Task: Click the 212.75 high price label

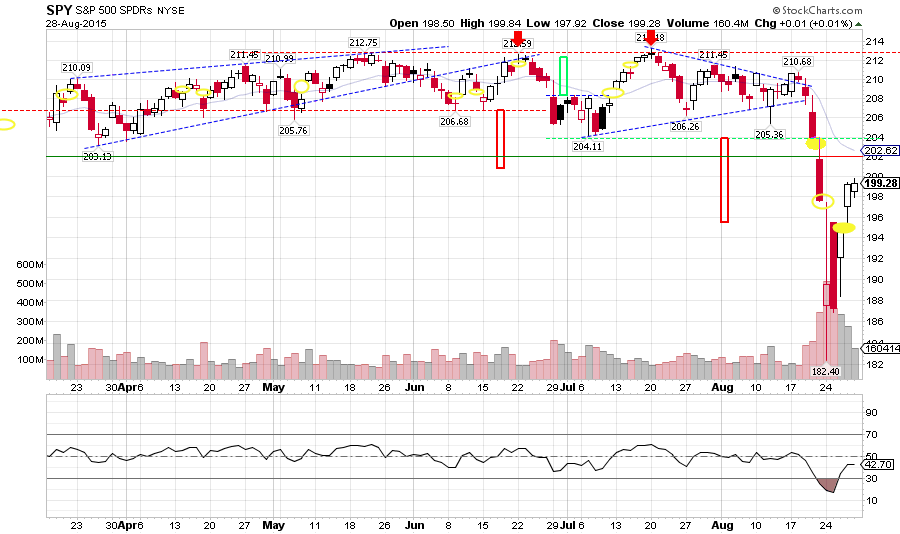Action: [x=363, y=42]
